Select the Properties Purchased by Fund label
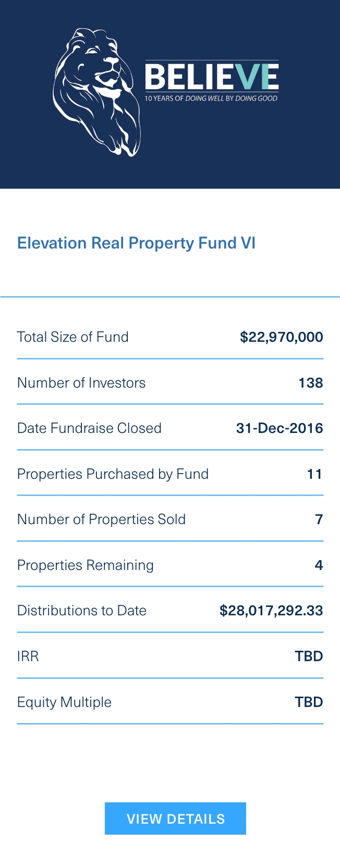This screenshot has width=340, height=868. click(113, 474)
